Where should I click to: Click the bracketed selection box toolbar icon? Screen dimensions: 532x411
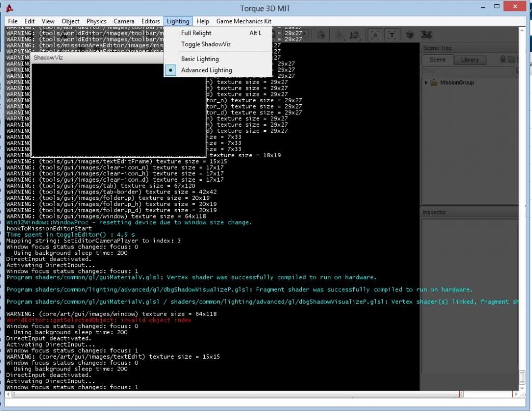click(375, 35)
